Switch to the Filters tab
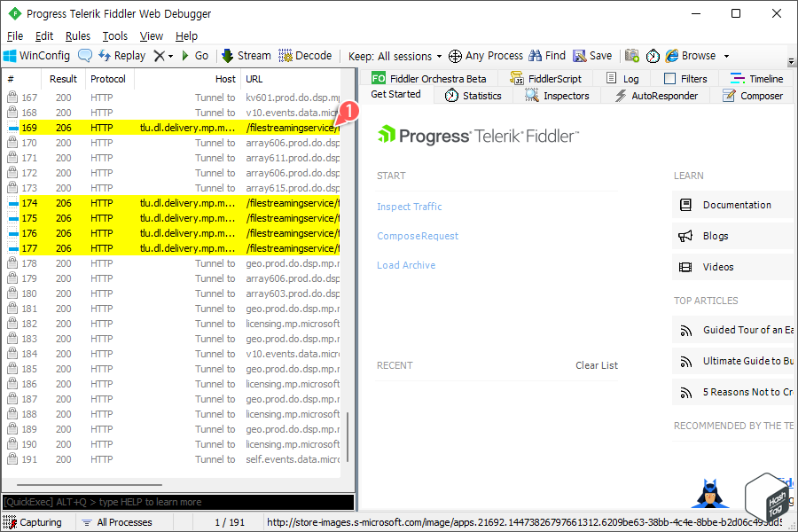798x532 pixels. pos(686,78)
